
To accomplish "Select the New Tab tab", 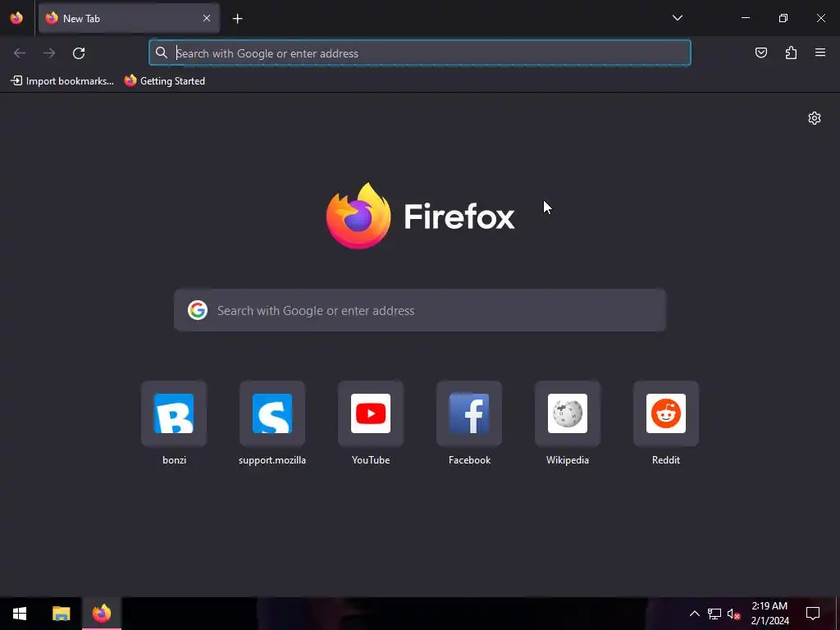I will (x=129, y=18).
